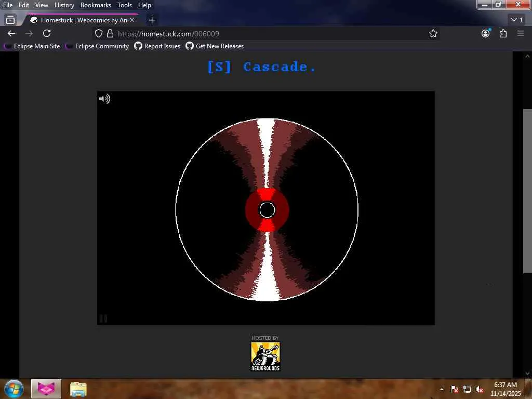Open the Windows Start menu orb
Screen dimensions: 532x399
(x=14, y=389)
